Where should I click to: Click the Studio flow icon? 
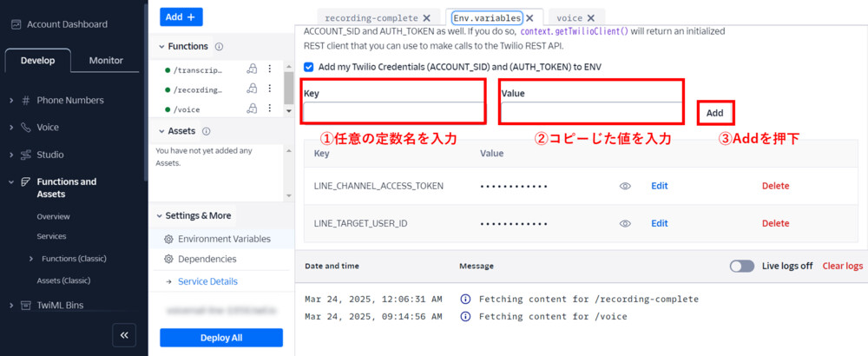(x=25, y=155)
